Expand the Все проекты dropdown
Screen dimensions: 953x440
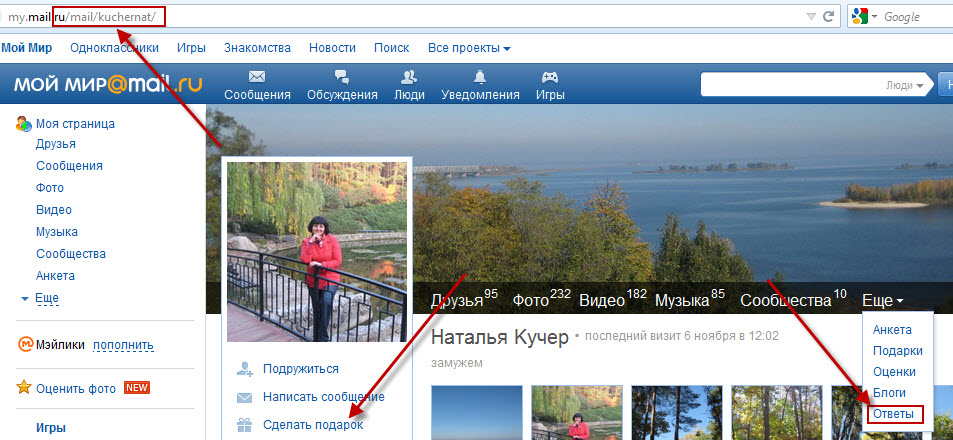click(x=469, y=48)
